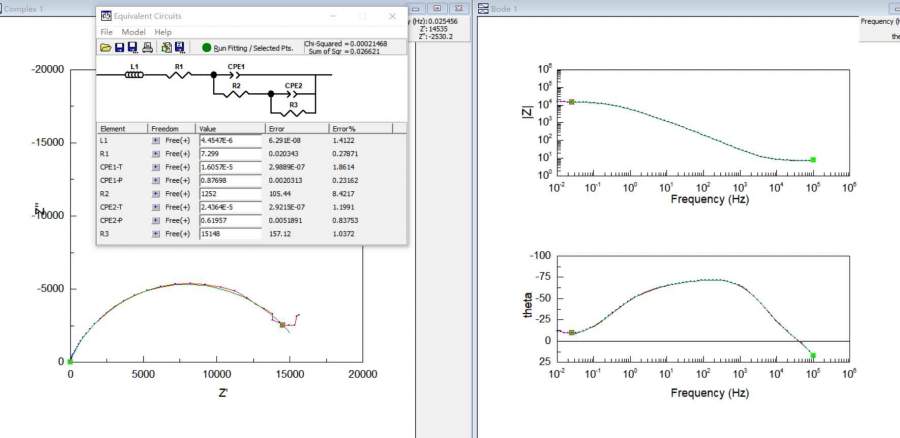Screen dimensions: 900x438
Task: Open the Freedom option for R1
Action: (156, 154)
